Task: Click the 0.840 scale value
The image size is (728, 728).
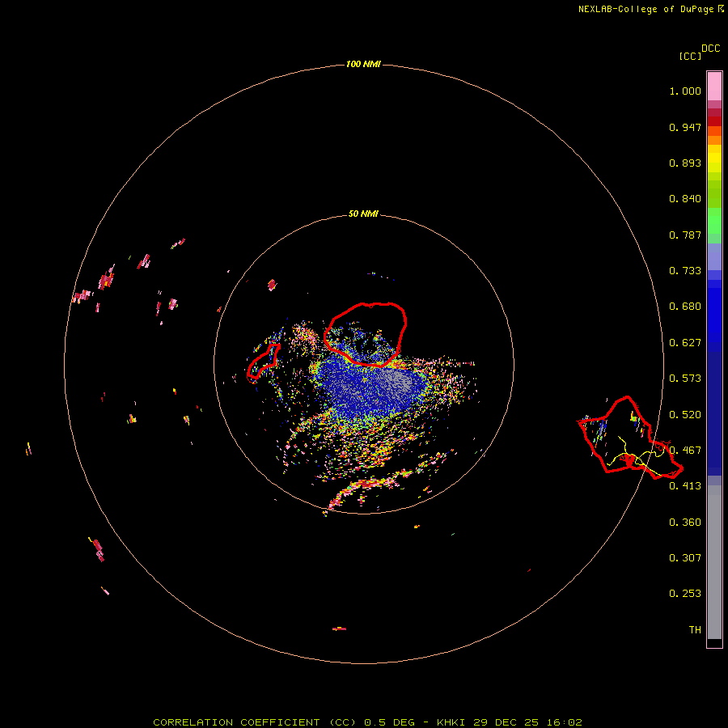Action: (685, 199)
